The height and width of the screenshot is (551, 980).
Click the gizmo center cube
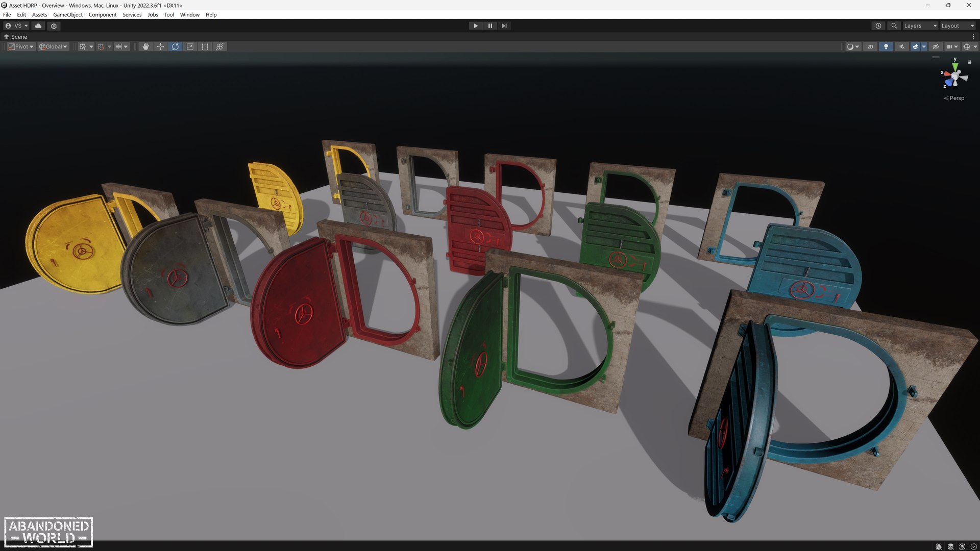point(955,77)
